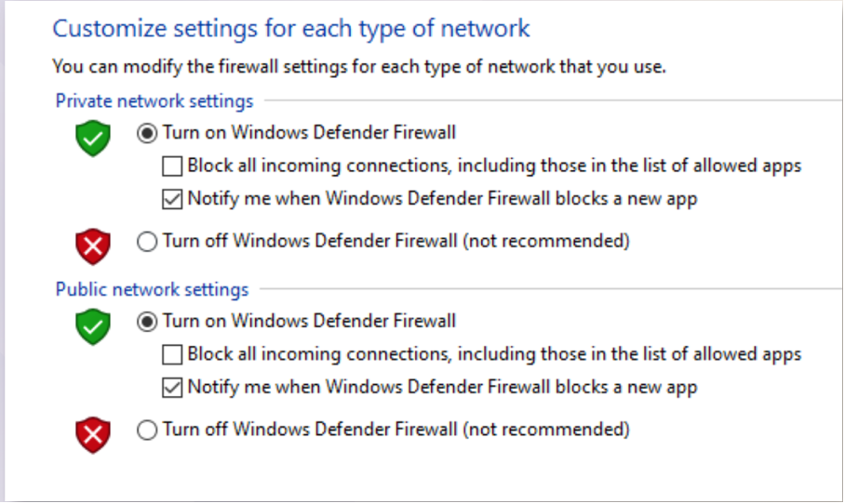
Task: Click red shield icon under Private network settings
Action: 93,246
